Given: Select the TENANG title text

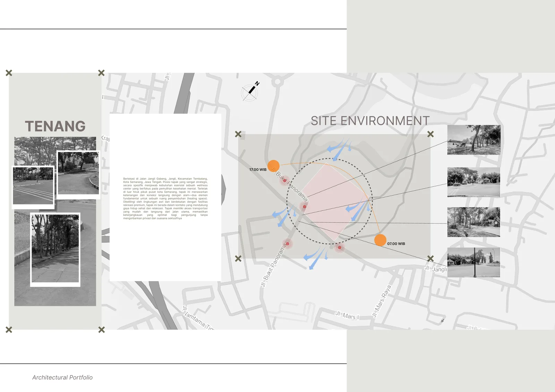Looking at the screenshot, I should 55,126.
